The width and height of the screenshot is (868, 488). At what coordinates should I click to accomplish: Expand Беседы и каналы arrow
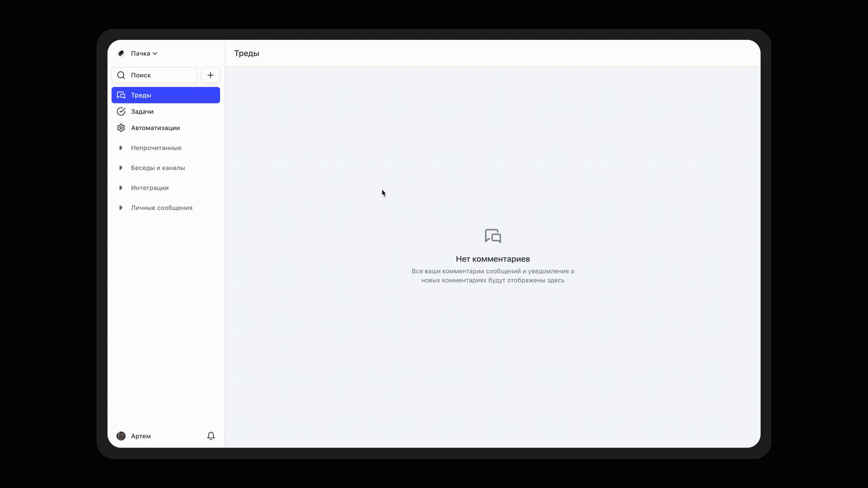tap(121, 168)
